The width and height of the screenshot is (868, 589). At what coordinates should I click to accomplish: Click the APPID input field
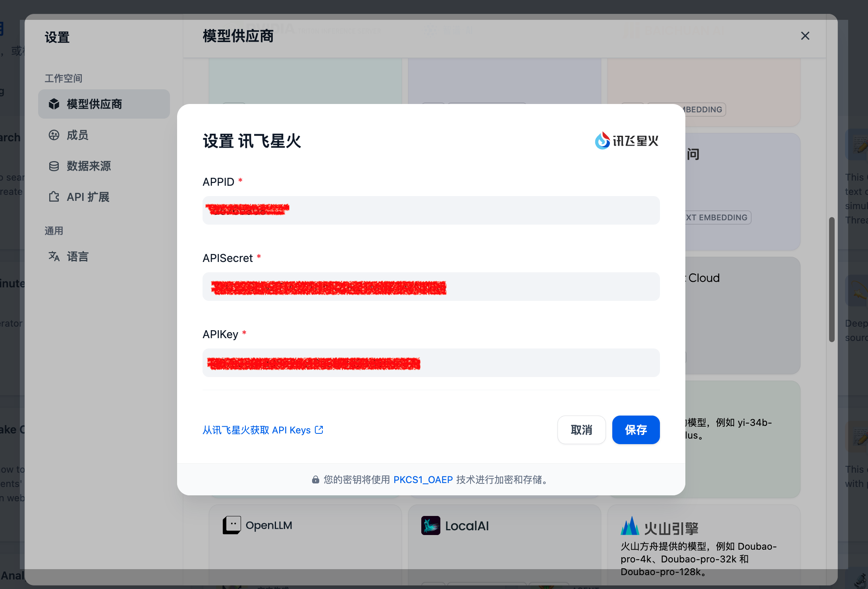point(431,210)
